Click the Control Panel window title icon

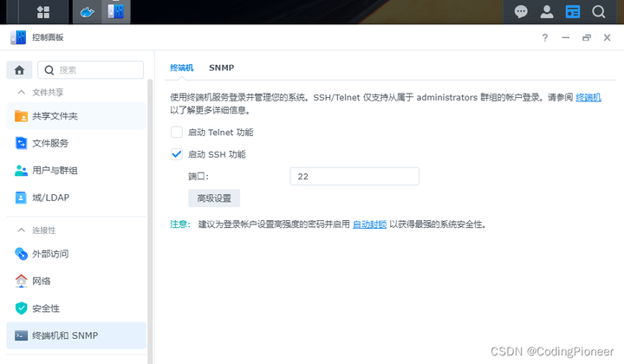18,37
